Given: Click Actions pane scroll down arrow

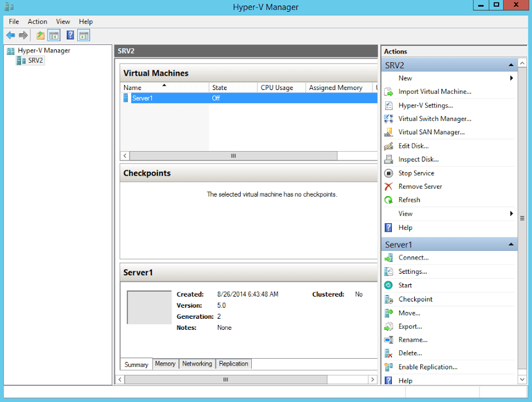Looking at the screenshot, I should [522, 380].
